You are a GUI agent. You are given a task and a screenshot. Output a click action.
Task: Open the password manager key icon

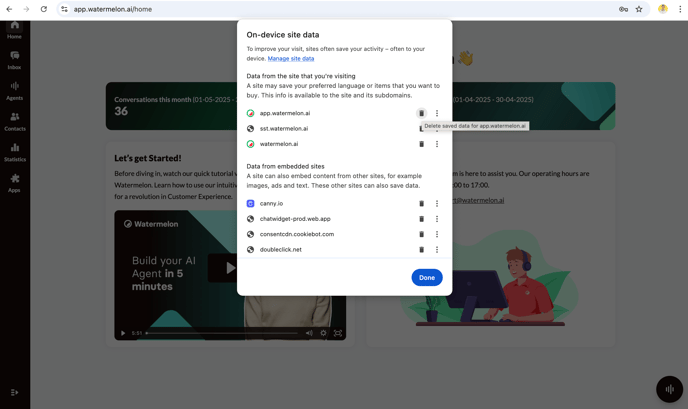coord(623,9)
